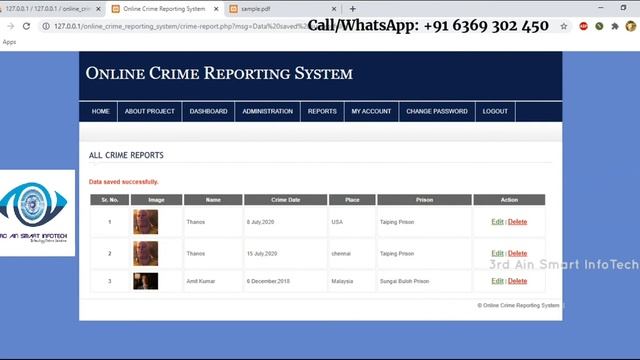Bookmark this page with the star icon

coord(564,27)
